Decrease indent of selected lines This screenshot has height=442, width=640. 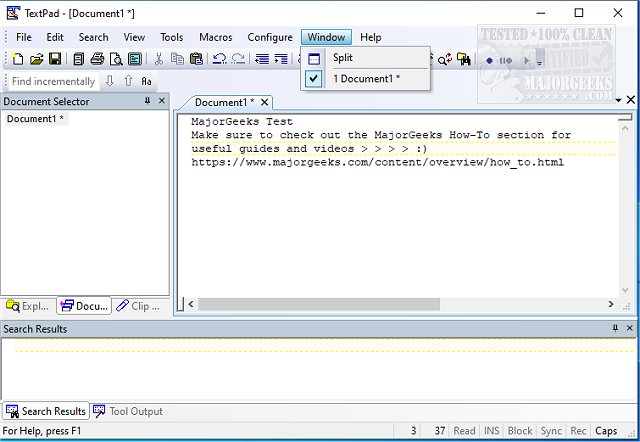tap(262, 60)
